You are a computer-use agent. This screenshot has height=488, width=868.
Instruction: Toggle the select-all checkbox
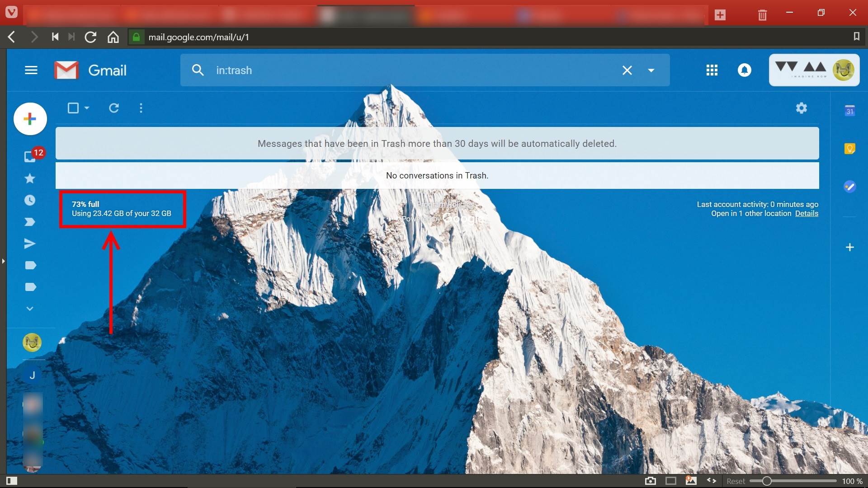[73, 108]
